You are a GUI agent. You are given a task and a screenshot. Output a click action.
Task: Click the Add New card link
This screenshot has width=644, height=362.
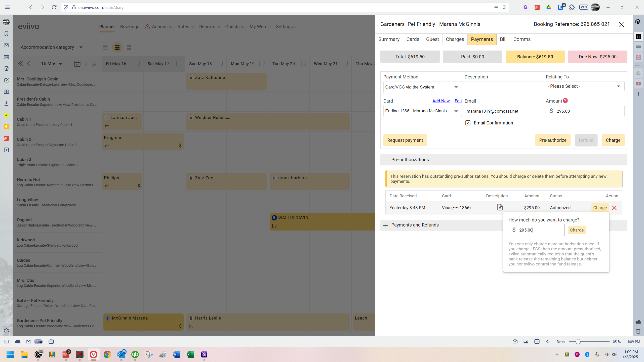tap(441, 101)
